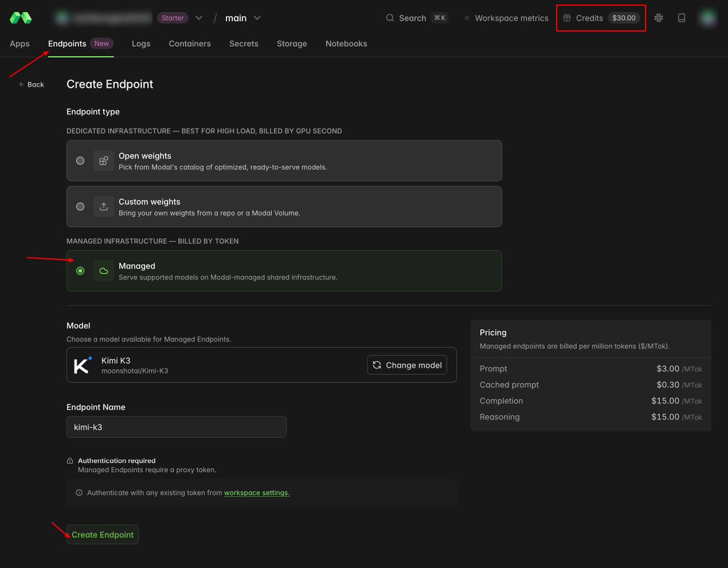Click the Create Endpoint page heading
The width and height of the screenshot is (728, 568).
tap(109, 84)
